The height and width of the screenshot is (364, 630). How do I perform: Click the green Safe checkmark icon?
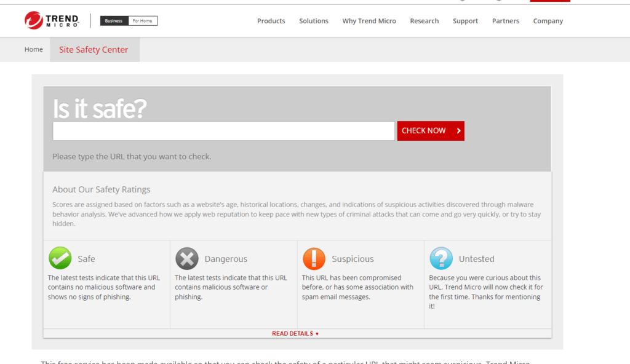click(x=60, y=258)
